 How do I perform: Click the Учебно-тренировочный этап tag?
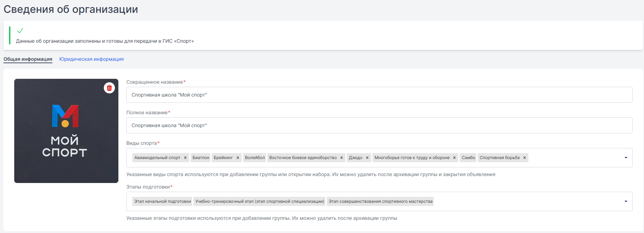pos(260,201)
